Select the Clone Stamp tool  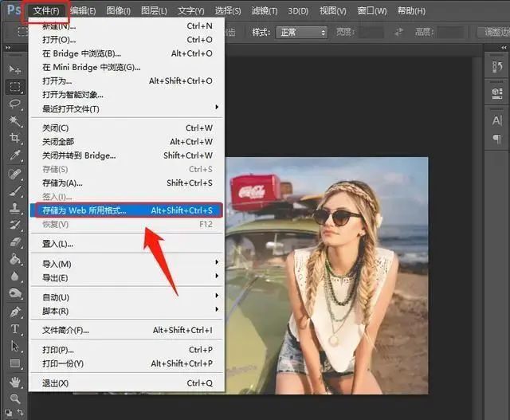point(15,208)
